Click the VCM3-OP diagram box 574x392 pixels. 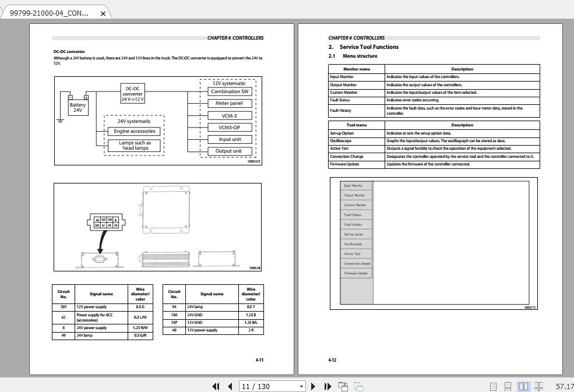point(230,128)
